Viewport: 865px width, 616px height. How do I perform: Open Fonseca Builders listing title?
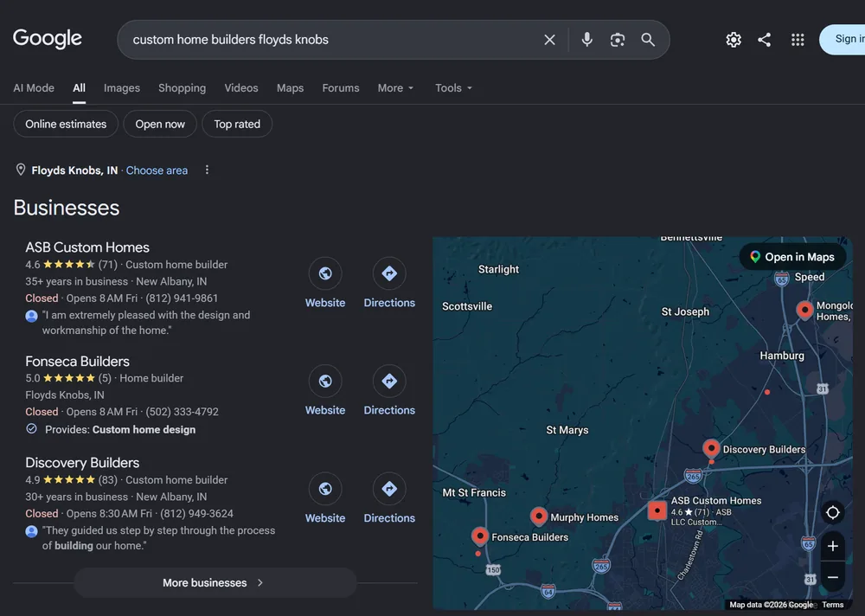(x=77, y=361)
